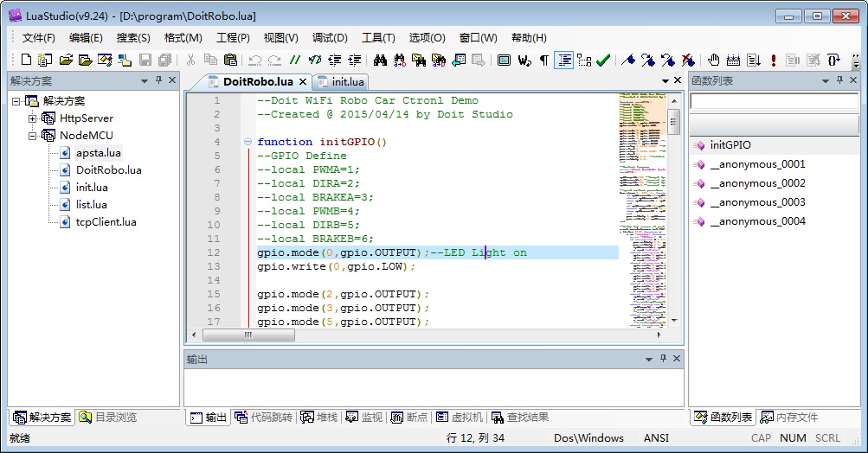Image resolution: width=868 pixels, height=453 pixels.
Task: Switch to the init.lua editor tab
Action: click(x=340, y=82)
